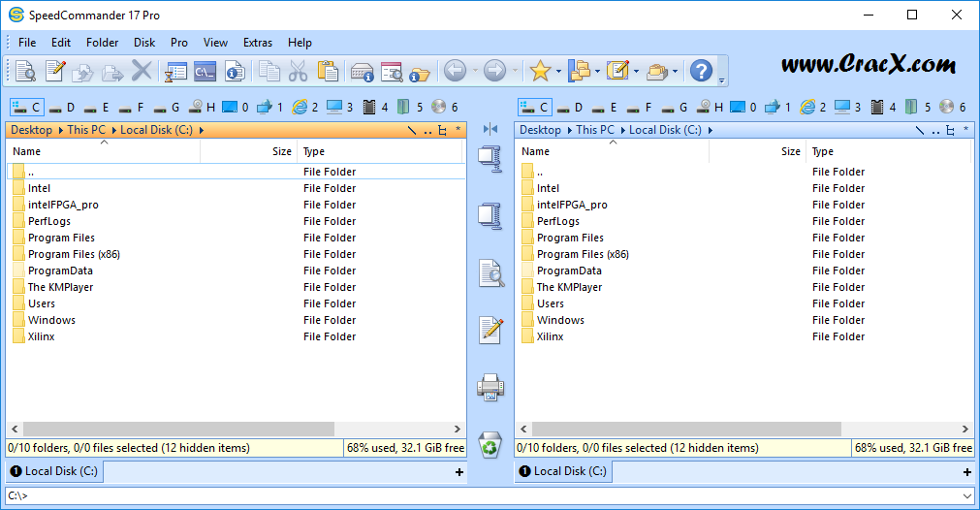980x510 pixels.
Task: Open the Folder menu
Action: 103,43
